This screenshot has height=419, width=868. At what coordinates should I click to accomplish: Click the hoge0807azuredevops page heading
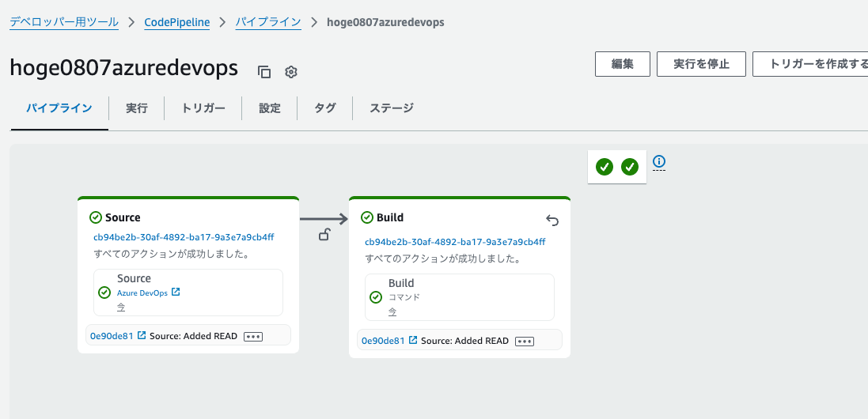(124, 68)
